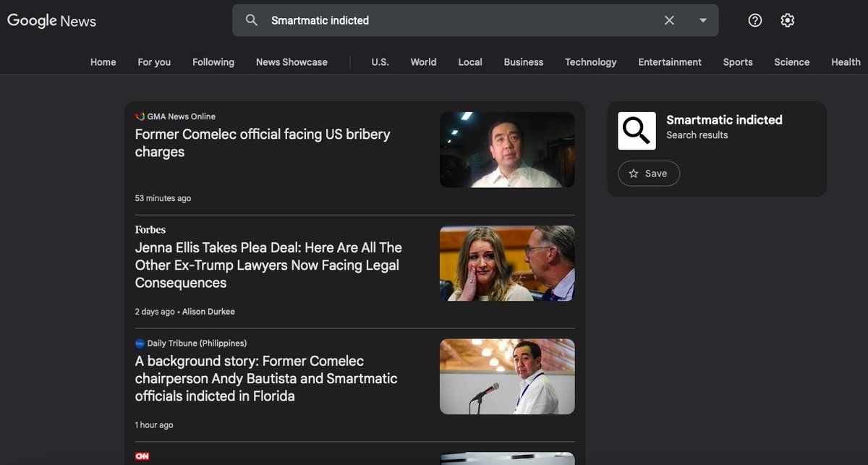The width and height of the screenshot is (868, 465).
Task: Click the GMA News Online logo icon
Action: pyautogui.click(x=140, y=116)
